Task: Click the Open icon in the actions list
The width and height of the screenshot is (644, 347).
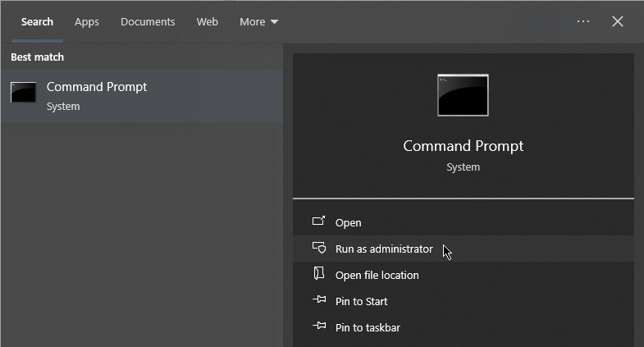Action: click(319, 222)
